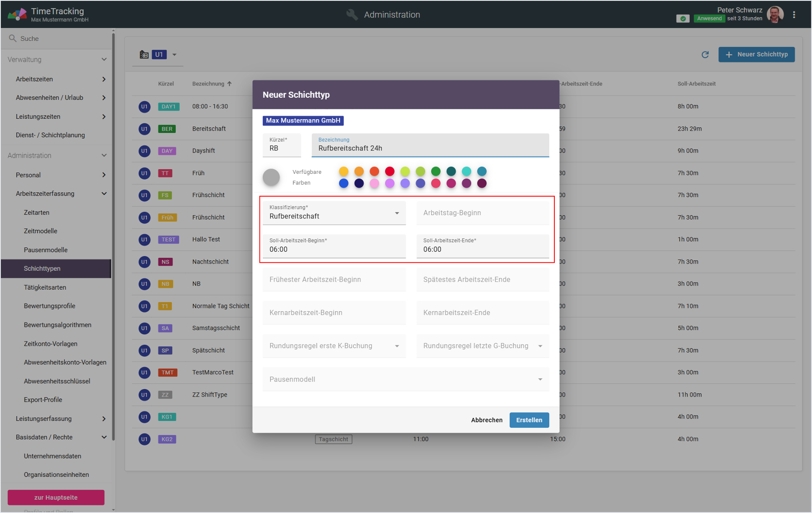Click the refresh icon beside Neuer Schichttyp
The image size is (812, 513).
click(x=705, y=55)
